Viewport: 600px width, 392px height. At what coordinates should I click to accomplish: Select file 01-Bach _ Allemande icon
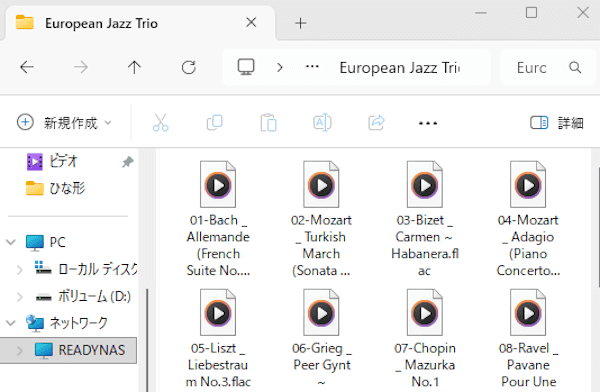(x=218, y=185)
